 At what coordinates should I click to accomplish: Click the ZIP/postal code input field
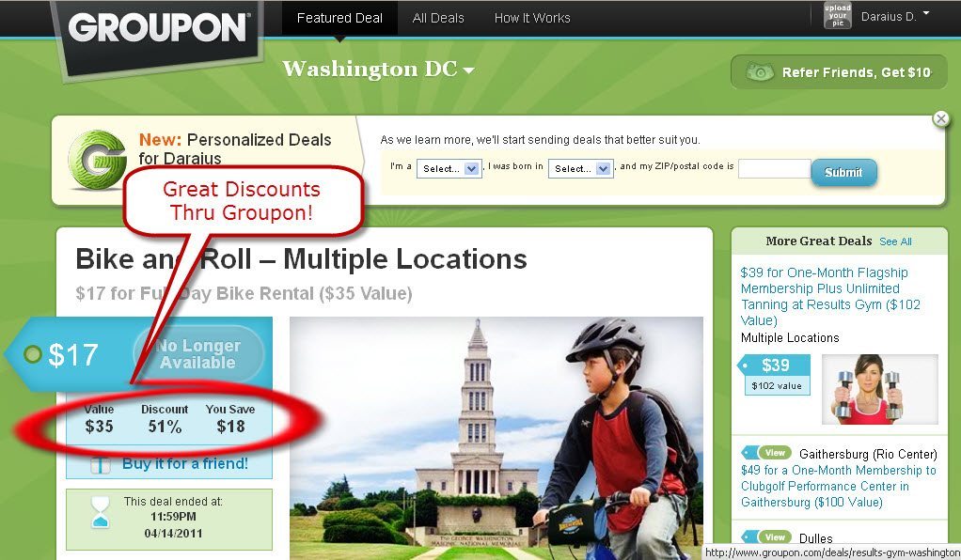[x=775, y=168]
